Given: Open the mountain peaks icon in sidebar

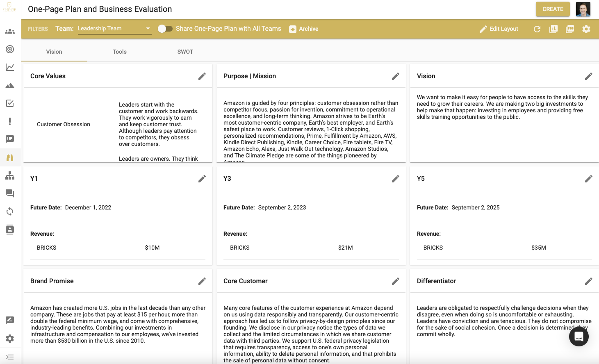Looking at the screenshot, I should pos(10,85).
